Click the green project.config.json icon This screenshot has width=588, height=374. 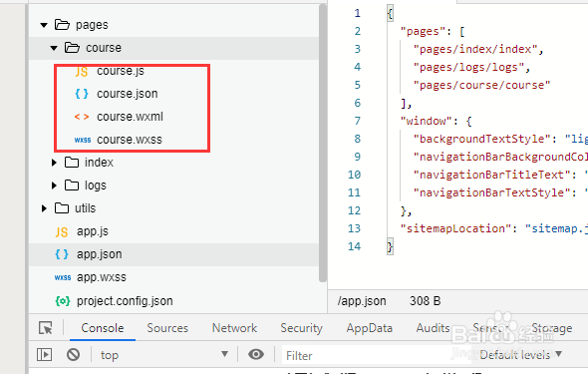point(63,301)
